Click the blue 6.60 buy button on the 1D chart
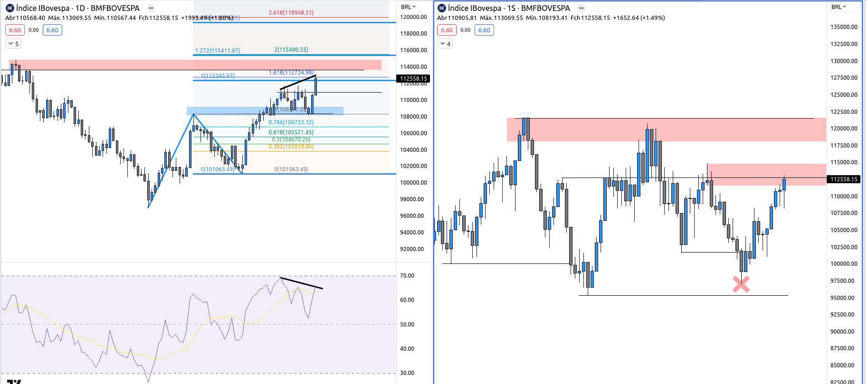 point(52,30)
